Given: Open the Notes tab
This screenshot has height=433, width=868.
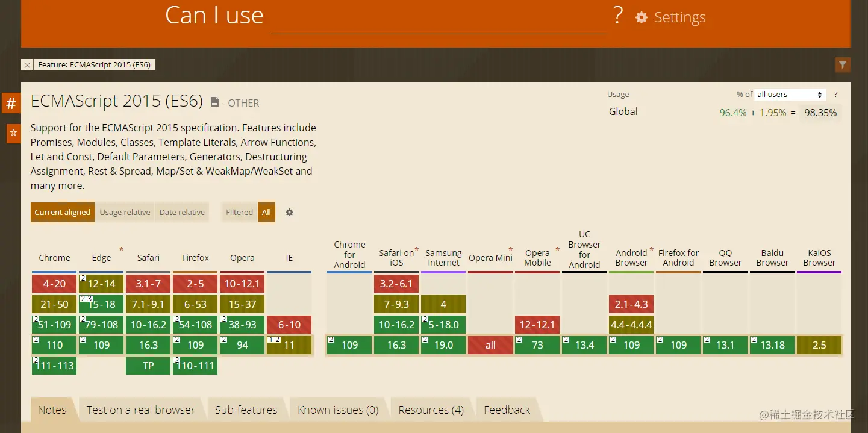Looking at the screenshot, I should point(52,410).
